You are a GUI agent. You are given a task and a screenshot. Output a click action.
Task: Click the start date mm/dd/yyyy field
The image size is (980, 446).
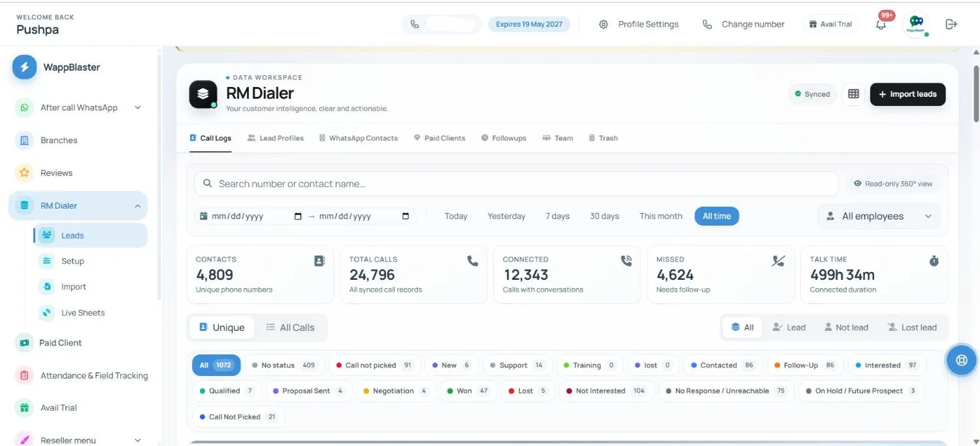coord(251,216)
